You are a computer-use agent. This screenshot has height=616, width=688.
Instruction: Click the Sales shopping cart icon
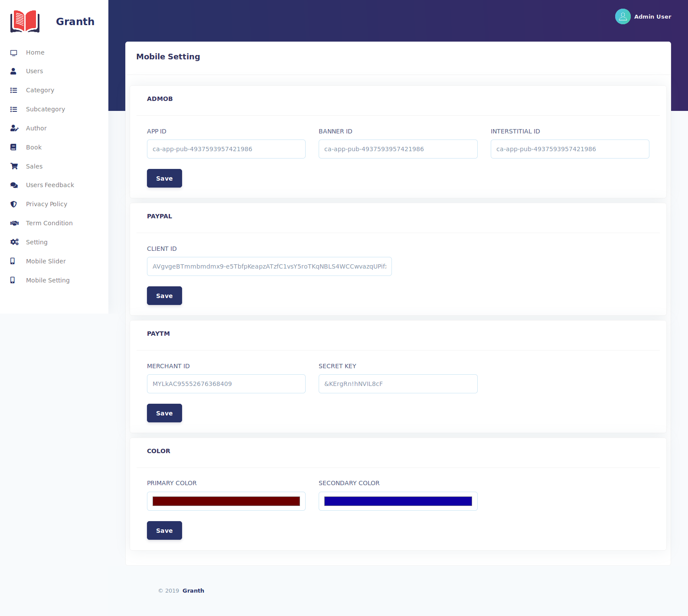pyautogui.click(x=14, y=166)
